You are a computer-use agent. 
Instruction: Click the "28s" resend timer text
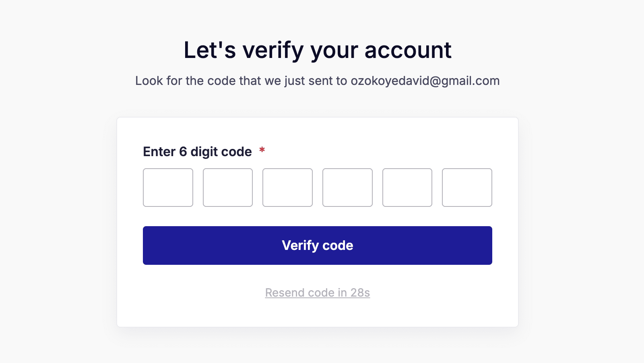360,293
